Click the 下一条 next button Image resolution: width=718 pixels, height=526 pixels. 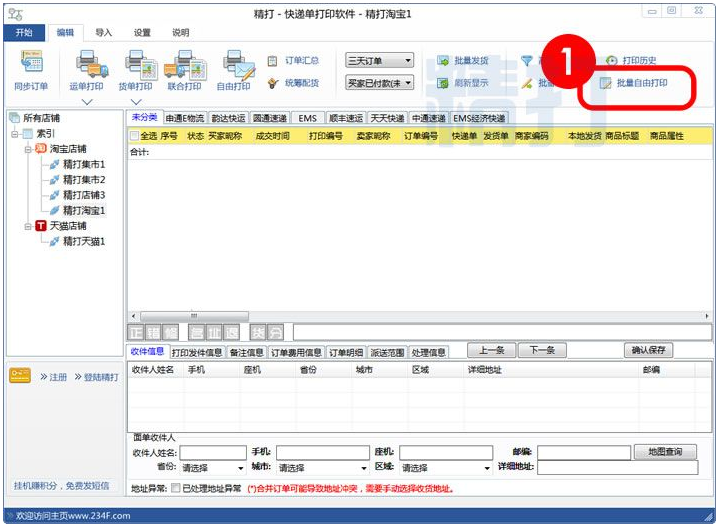click(542, 350)
